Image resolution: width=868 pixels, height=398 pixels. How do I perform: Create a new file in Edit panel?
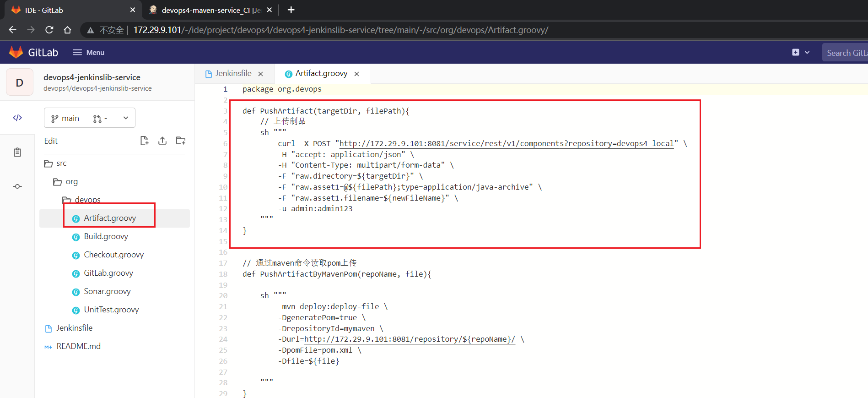click(x=144, y=141)
